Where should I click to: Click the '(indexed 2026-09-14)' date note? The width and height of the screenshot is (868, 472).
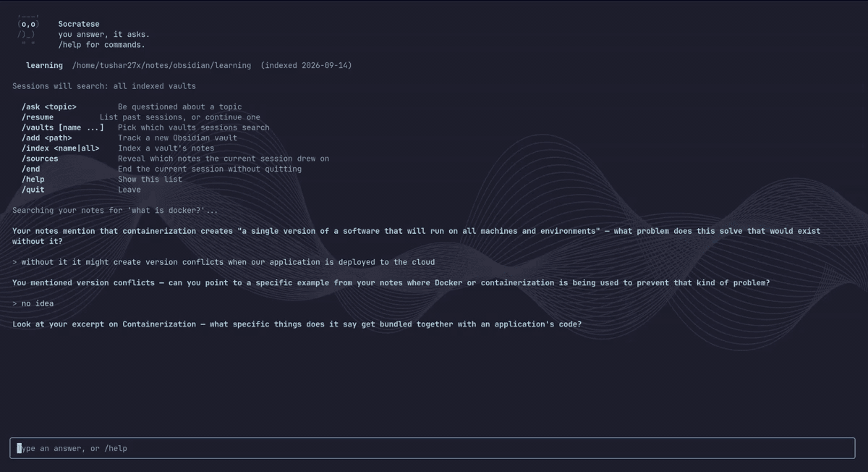[x=306, y=65]
